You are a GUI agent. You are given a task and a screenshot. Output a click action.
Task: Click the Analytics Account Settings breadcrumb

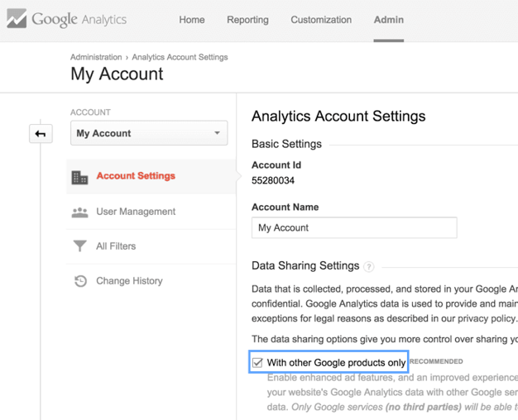[180, 57]
